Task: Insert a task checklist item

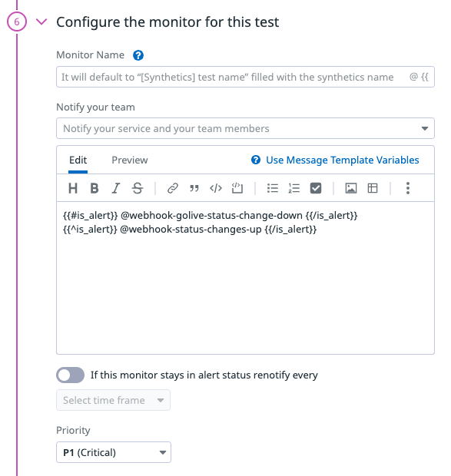Action: 316,188
